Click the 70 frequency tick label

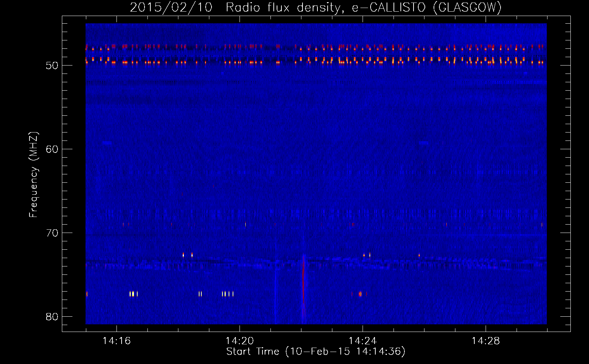click(52, 233)
